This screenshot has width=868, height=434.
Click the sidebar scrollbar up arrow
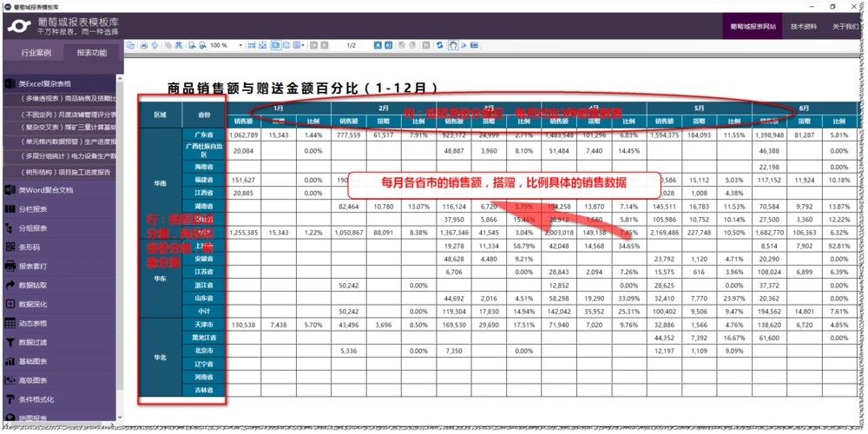coord(120,79)
